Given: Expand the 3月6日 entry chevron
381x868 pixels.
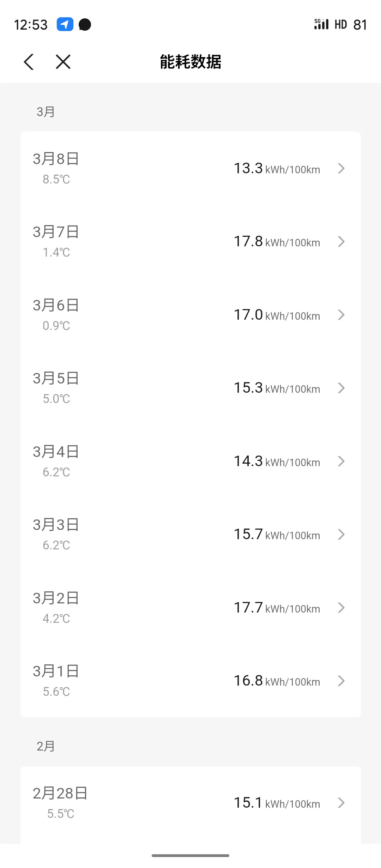Looking at the screenshot, I should coord(341,315).
